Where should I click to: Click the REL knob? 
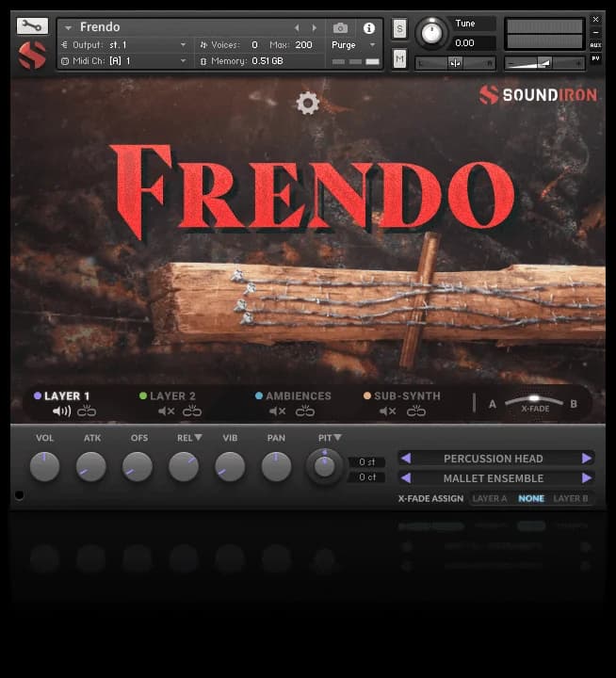pos(184,466)
